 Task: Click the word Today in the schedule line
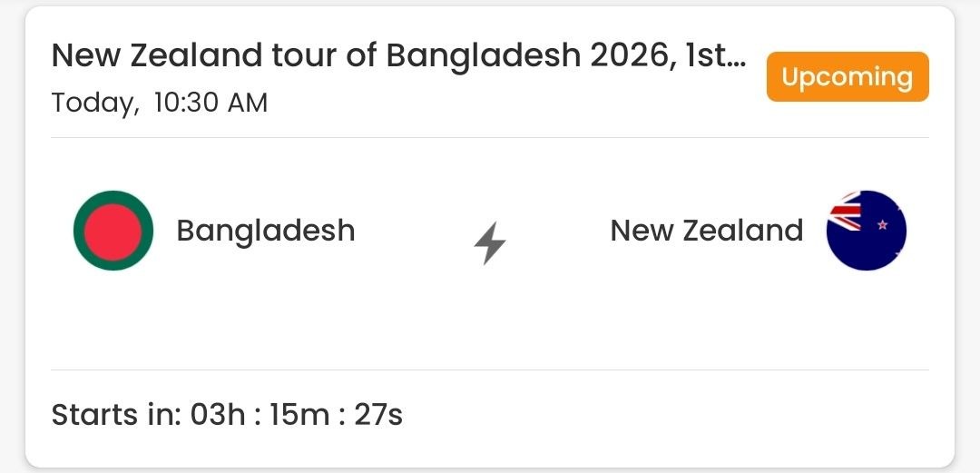[93, 103]
